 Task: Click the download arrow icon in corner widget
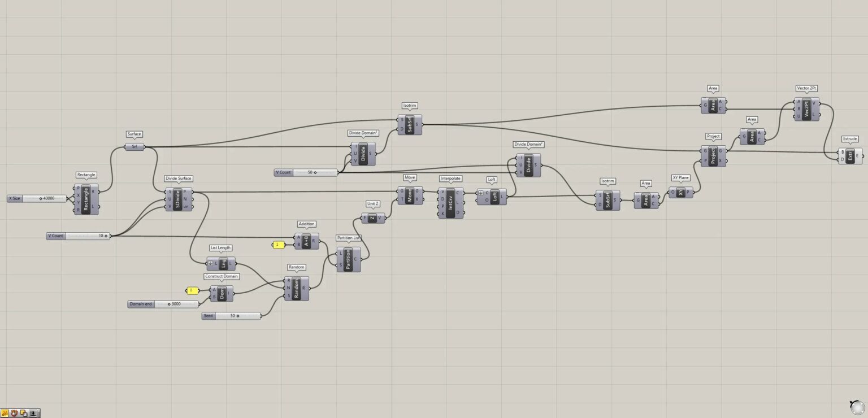(34, 413)
